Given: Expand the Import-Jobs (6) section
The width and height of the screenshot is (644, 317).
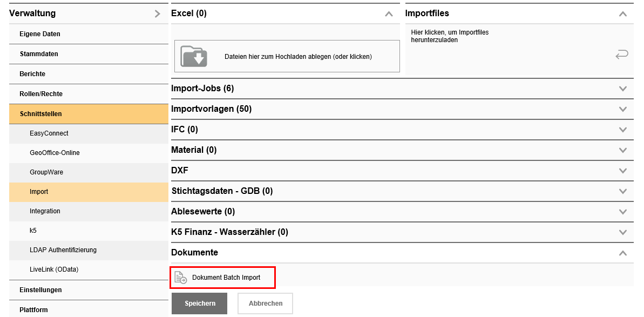Looking at the screenshot, I should click(x=623, y=89).
